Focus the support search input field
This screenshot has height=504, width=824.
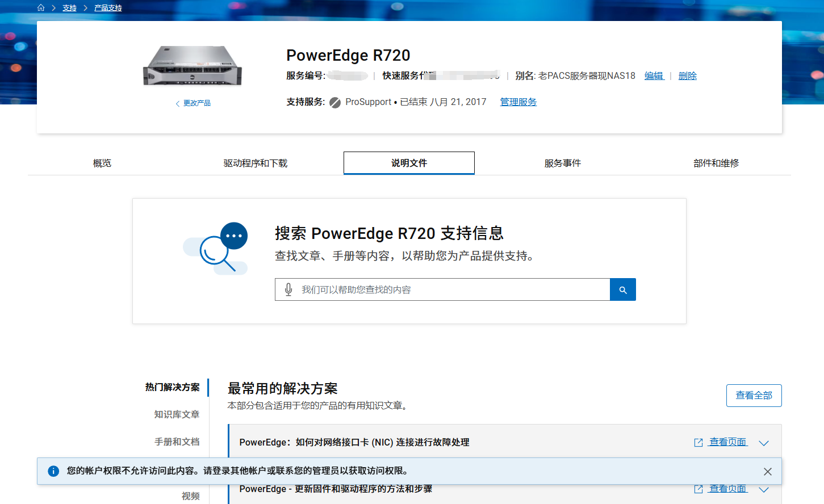(442, 289)
